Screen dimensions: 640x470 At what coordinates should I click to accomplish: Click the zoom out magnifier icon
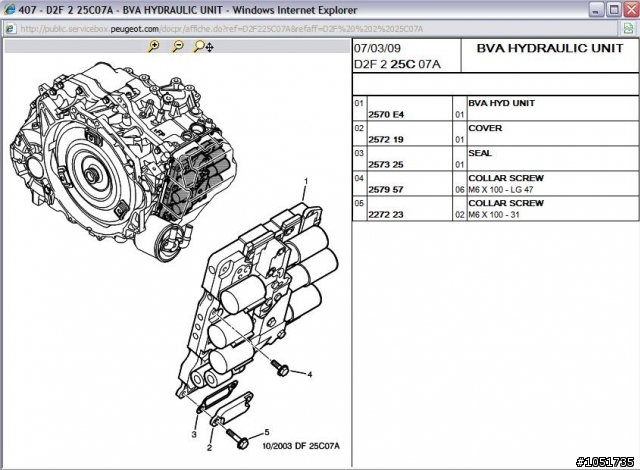pyautogui.click(x=178, y=47)
